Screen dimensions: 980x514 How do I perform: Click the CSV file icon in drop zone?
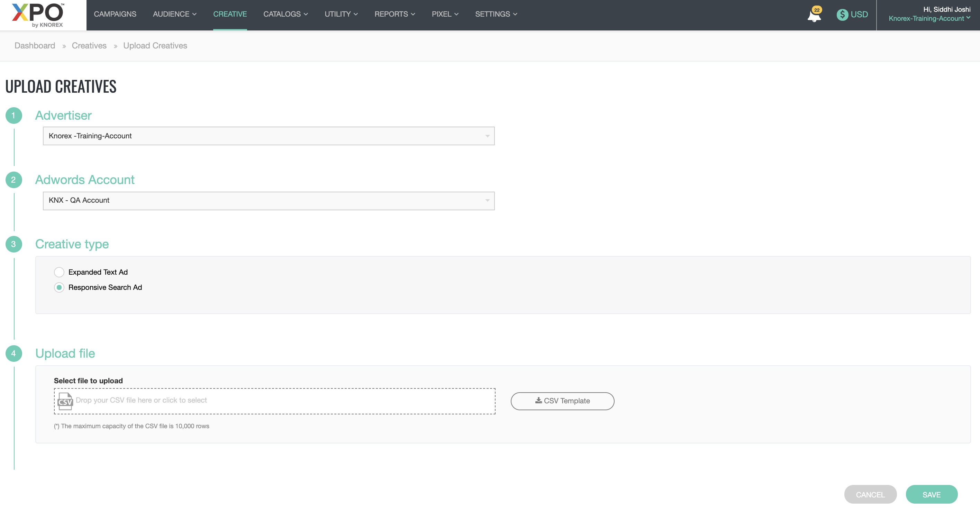pyautogui.click(x=65, y=402)
